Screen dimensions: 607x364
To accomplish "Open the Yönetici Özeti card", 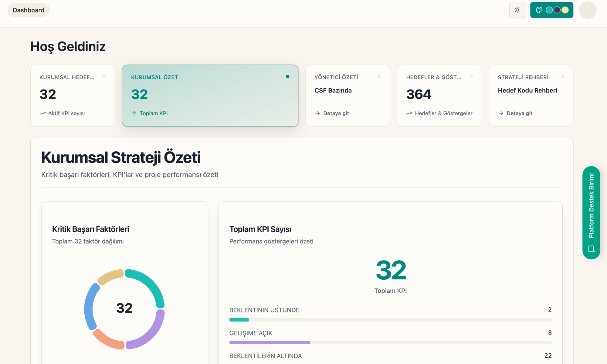I will 348,96.
